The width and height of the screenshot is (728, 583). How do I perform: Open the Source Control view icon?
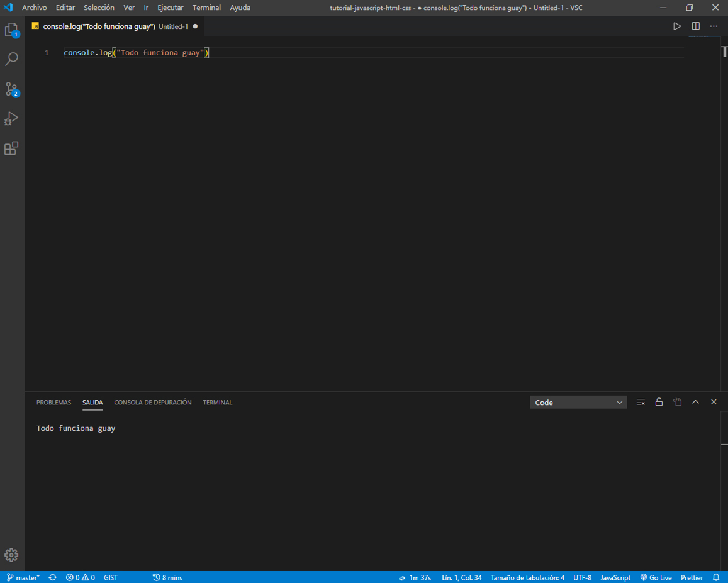pos(11,89)
